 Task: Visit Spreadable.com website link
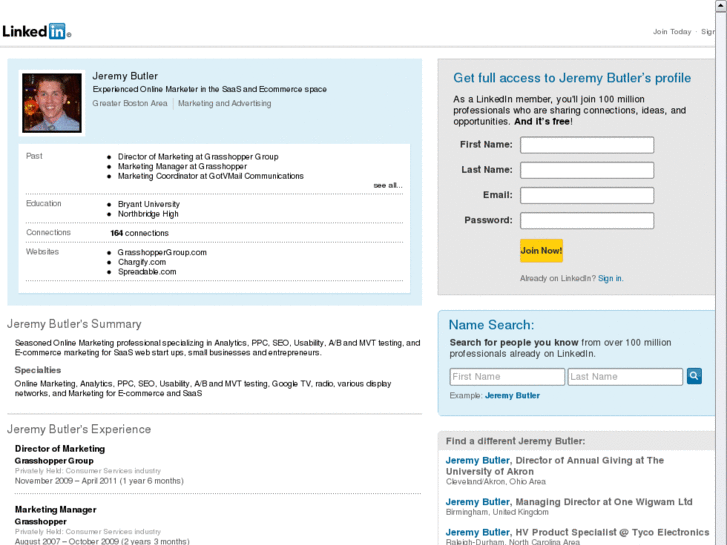[147, 272]
